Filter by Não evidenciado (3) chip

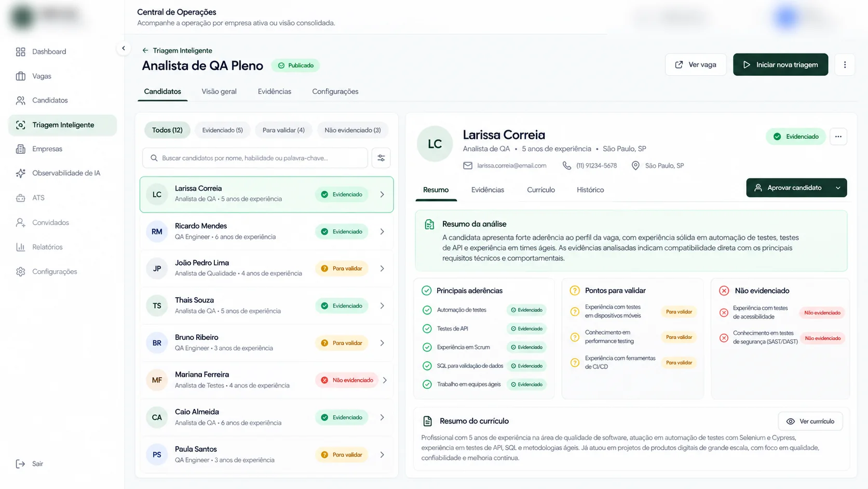point(352,130)
